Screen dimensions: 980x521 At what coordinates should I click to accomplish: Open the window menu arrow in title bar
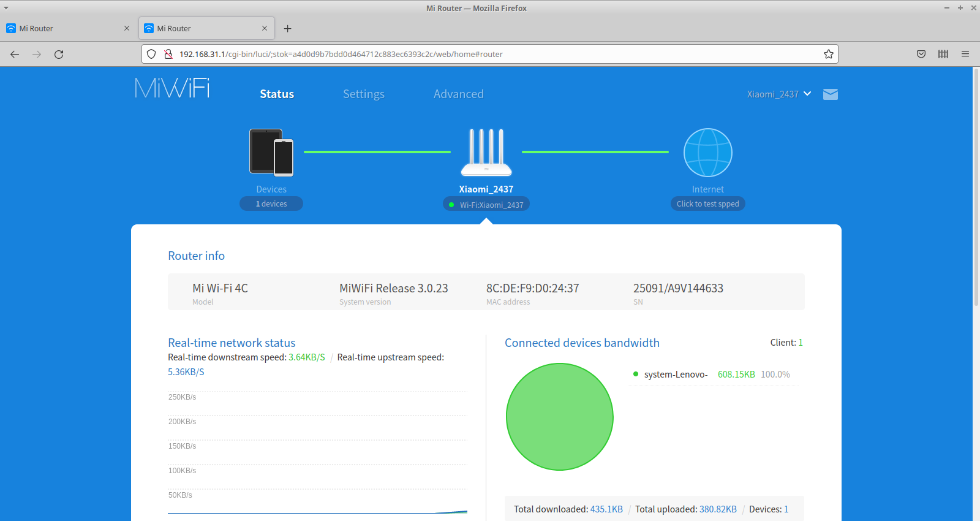pos(6,8)
